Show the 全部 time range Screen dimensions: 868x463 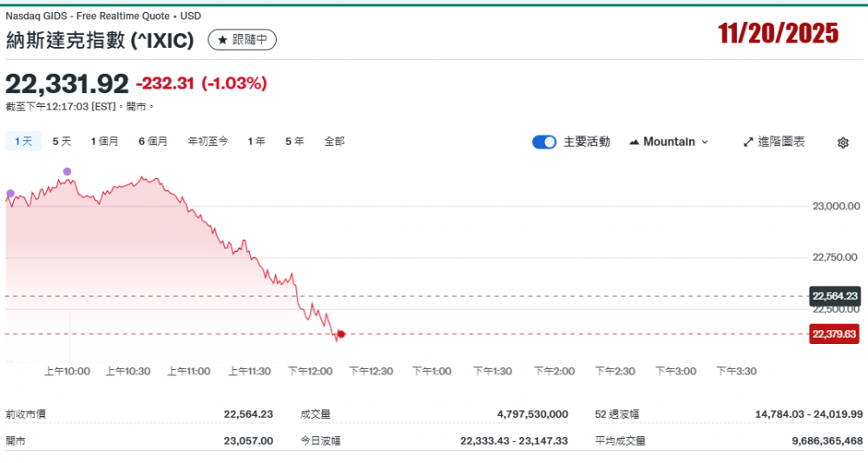tap(334, 141)
